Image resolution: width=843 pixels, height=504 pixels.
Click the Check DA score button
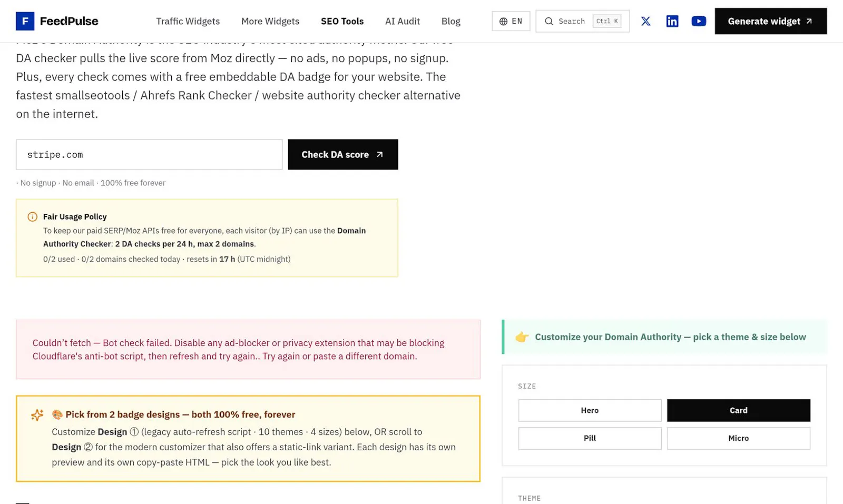click(x=343, y=154)
